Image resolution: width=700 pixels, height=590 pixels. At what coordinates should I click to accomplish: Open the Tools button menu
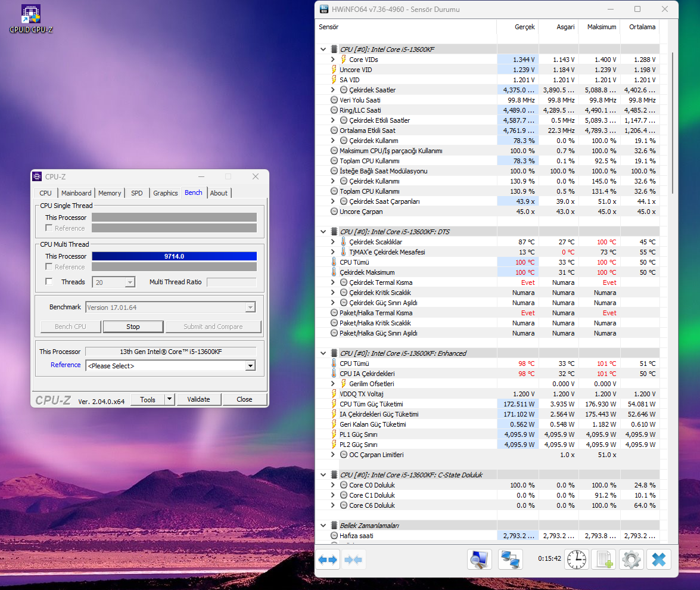coord(148,399)
